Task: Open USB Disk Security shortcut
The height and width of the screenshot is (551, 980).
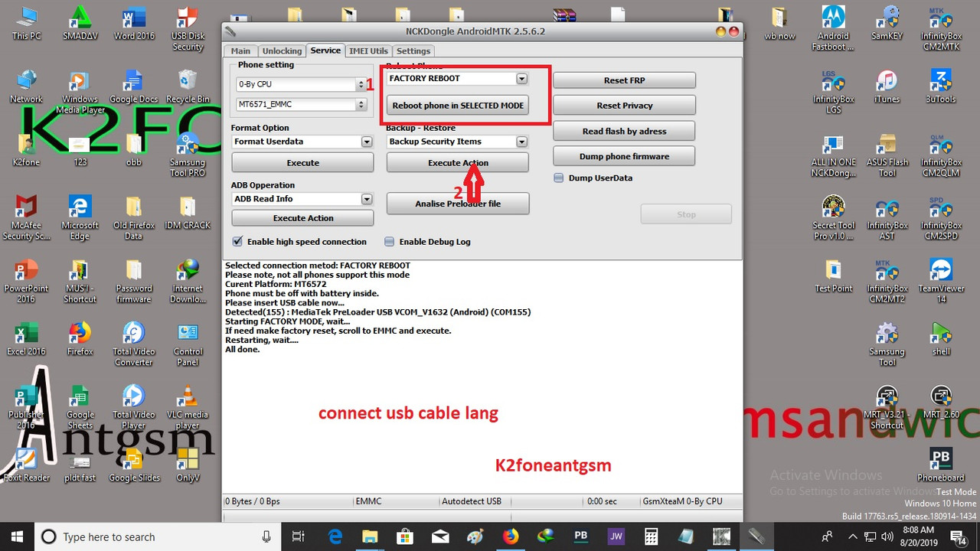Action: click(x=188, y=29)
